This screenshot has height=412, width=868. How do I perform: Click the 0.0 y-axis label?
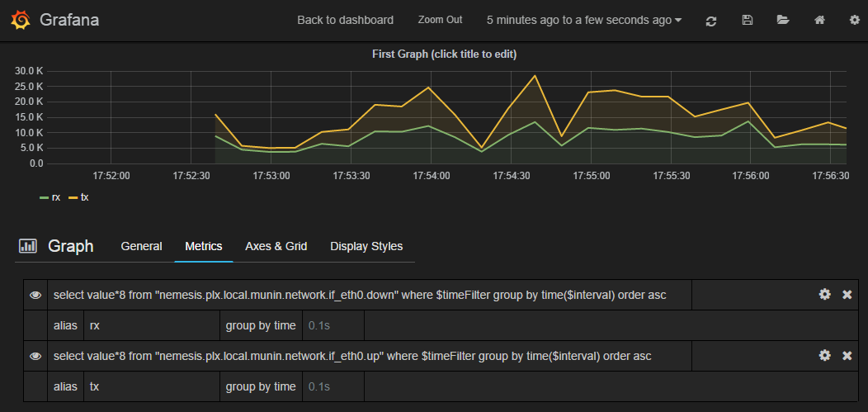tap(35, 163)
